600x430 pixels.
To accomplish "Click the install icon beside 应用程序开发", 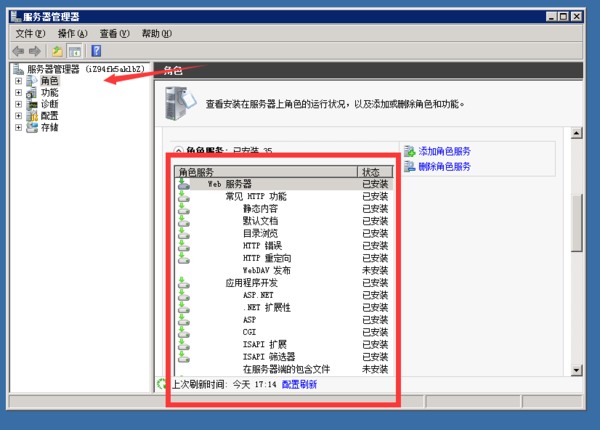I will (184, 283).
